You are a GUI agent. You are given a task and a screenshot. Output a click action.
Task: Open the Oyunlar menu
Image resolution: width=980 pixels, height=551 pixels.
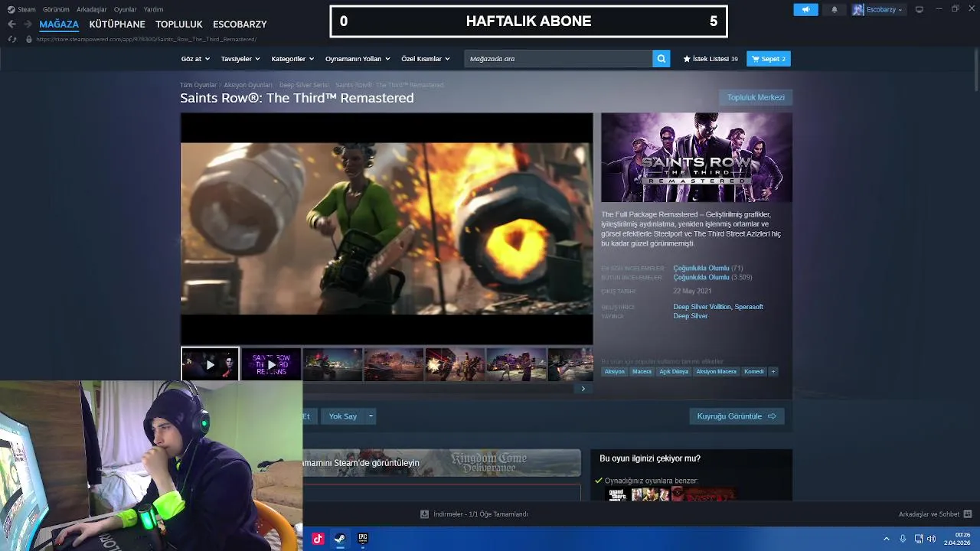(125, 9)
